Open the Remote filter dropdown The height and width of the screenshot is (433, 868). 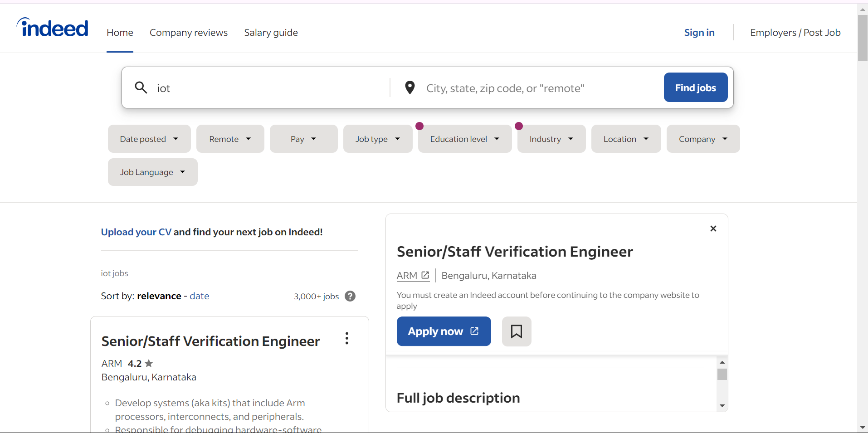tap(230, 139)
